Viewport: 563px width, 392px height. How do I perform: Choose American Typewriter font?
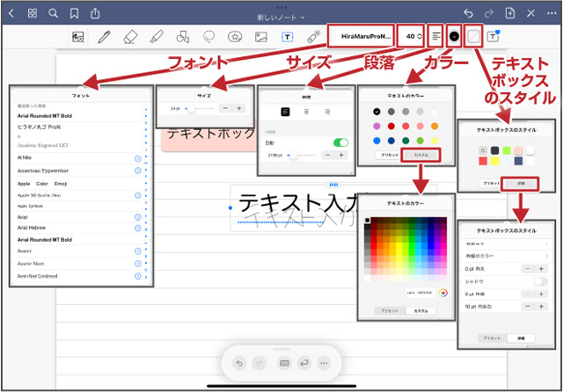(42, 170)
